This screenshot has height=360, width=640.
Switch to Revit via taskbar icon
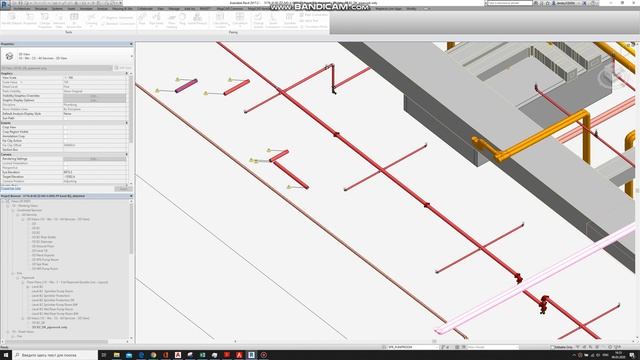pos(251,355)
